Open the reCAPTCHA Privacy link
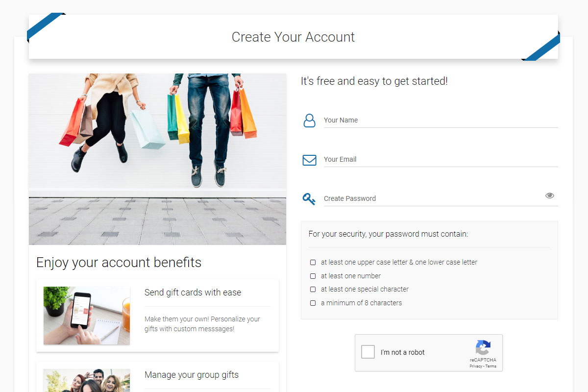 pos(475,366)
